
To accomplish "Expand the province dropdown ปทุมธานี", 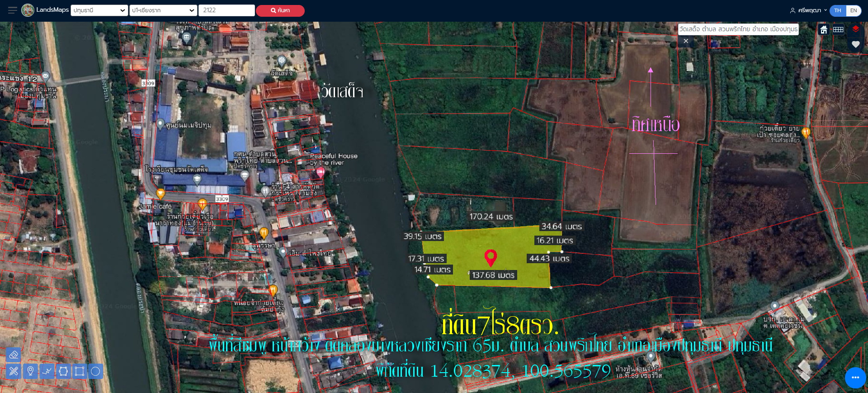I will pyautogui.click(x=99, y=10).
